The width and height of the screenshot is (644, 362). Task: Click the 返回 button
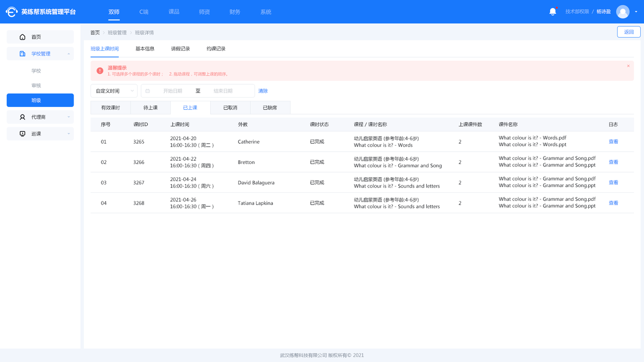pyautogui.click(x=629, y=32)
